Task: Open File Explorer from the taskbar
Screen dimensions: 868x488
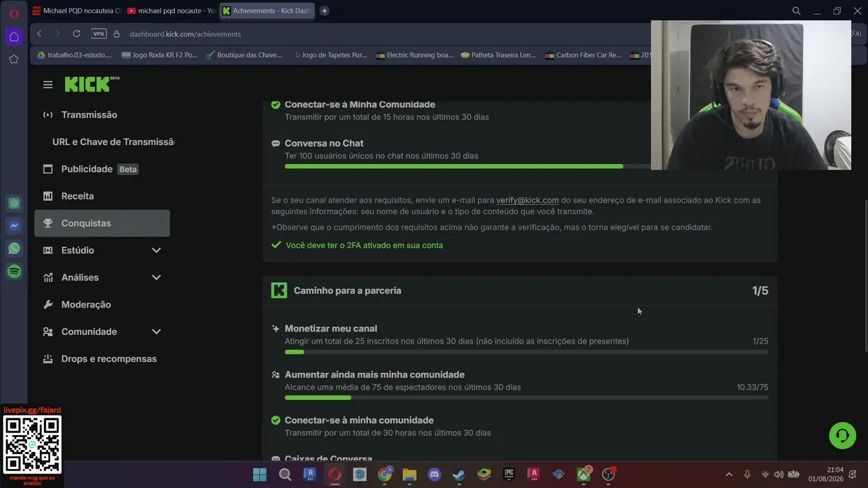Action: pos(409,474)
